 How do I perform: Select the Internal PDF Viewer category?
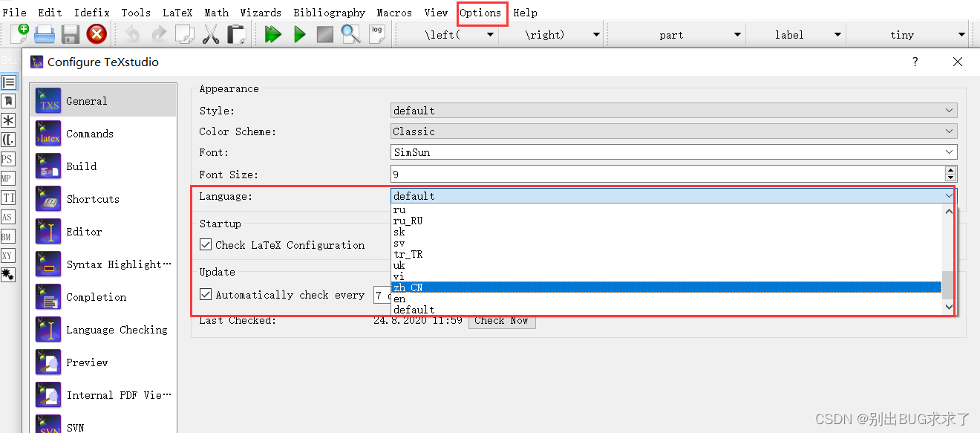click(x=104, y=395)
